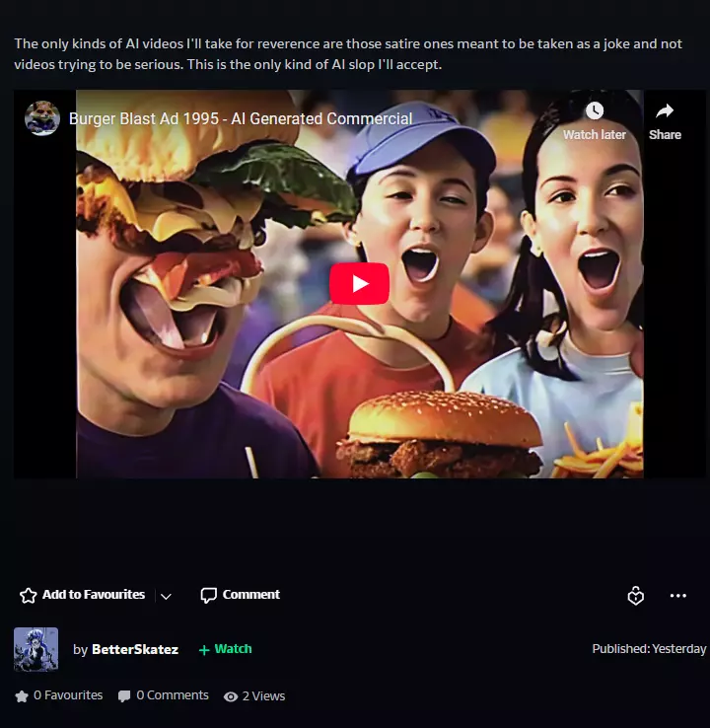Expand the favourites dropdown chevron
The image size is (710, 728).
(x=166, y=596)
